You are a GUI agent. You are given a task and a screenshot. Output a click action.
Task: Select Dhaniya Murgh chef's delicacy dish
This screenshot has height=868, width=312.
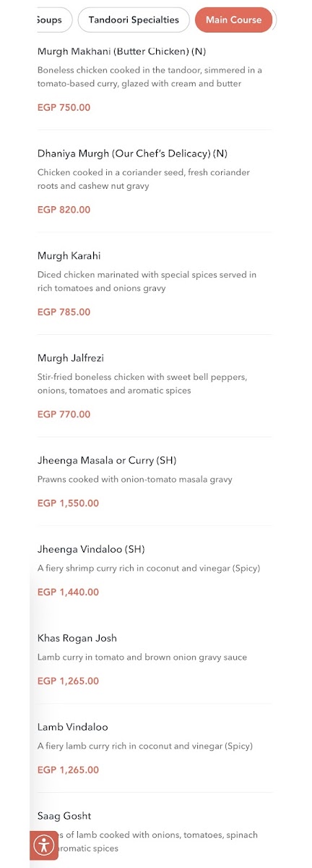(132, 153)
